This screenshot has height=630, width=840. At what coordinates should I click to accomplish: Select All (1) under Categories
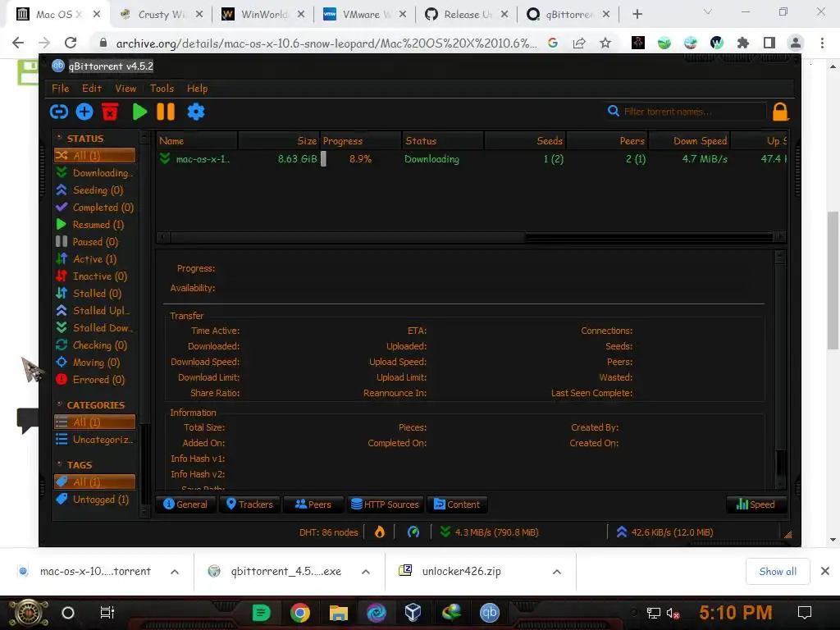[x=95, y=422]
